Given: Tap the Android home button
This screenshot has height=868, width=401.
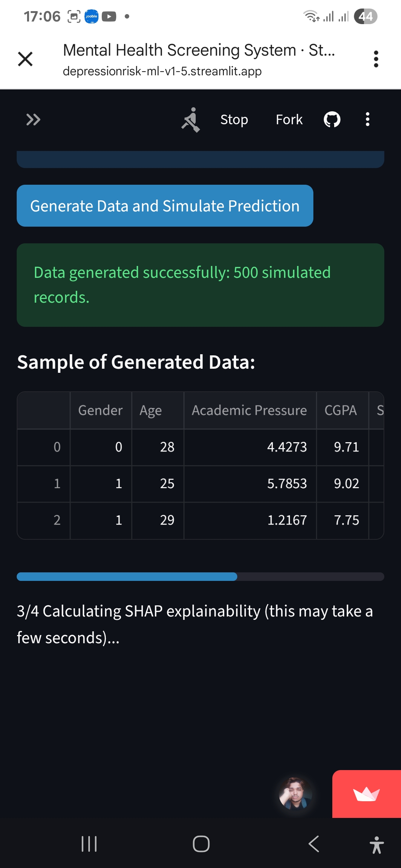Looking at the screenshot, I should coord(201,844).
